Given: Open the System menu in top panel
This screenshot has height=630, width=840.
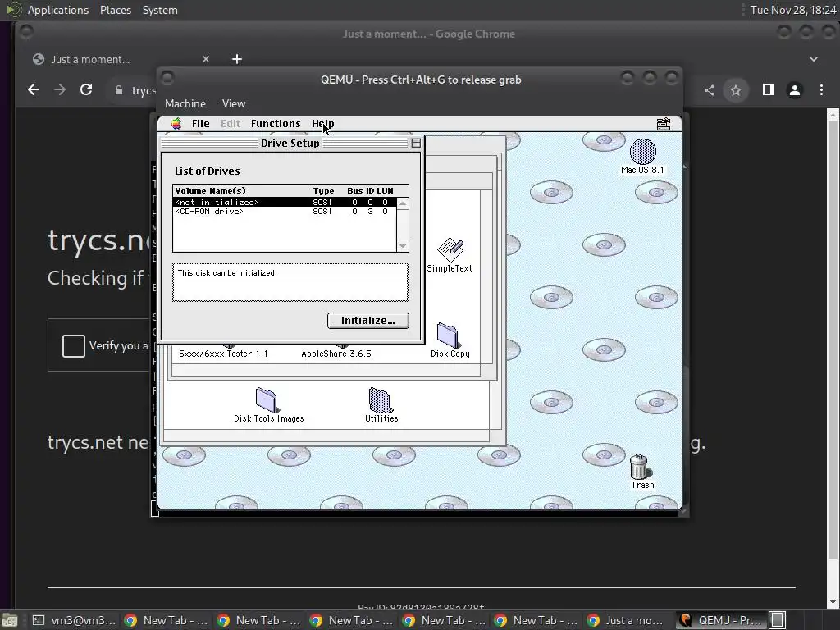Looking at the screenshot, I should (160, 10).
